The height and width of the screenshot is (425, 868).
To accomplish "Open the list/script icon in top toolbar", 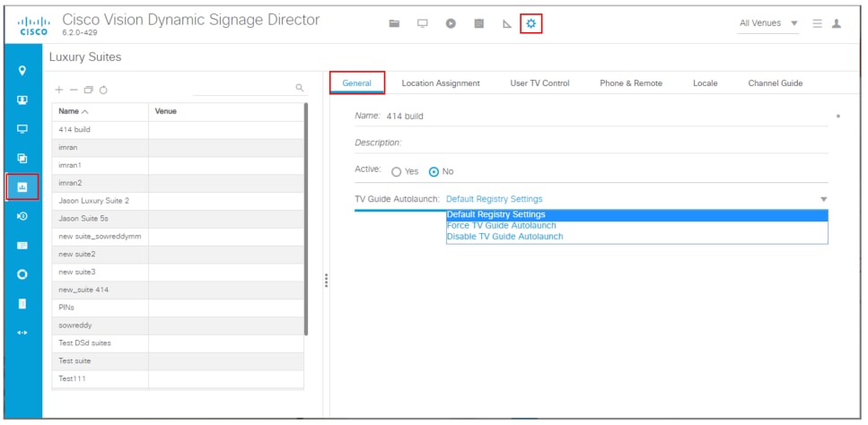I will [478, 23].
